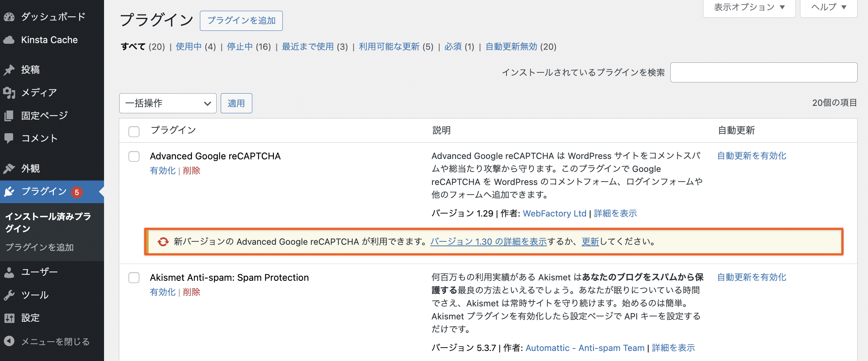Open ダッシュボード menu item
This screenshot has height=361, width=868.
click(52, 17)
